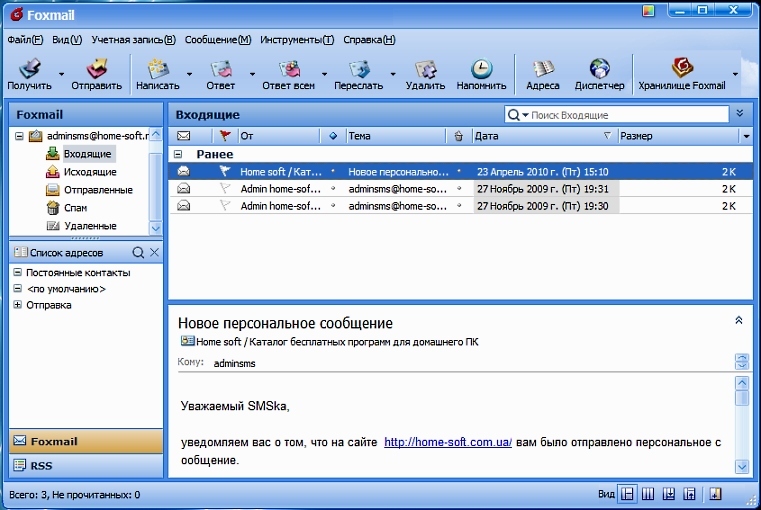Switch to the RSS tab
The height and width of the screenshot is (510, 761).
click(85, 466)
